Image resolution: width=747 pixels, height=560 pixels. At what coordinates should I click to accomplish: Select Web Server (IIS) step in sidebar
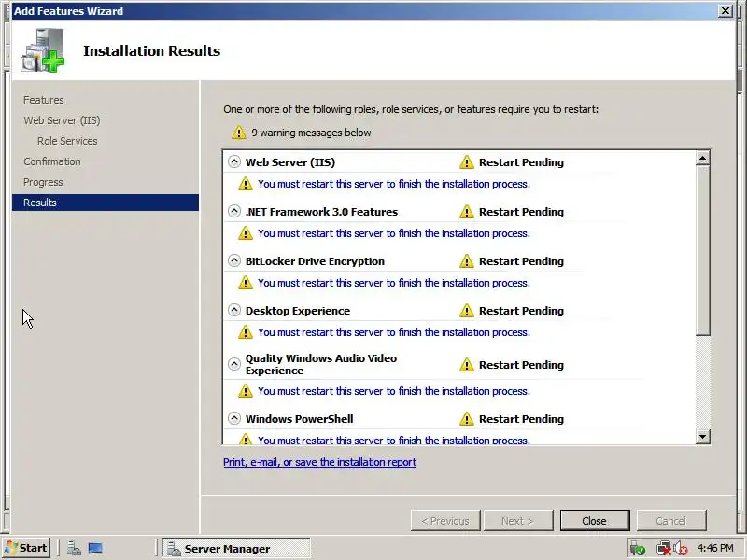62,120
